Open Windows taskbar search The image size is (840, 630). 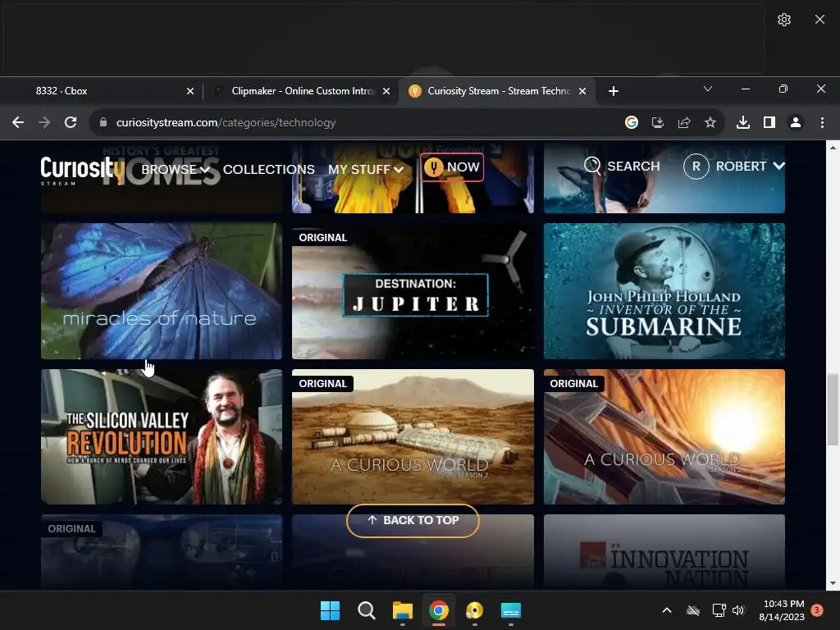pyautogui.click(x=367, y=610)
